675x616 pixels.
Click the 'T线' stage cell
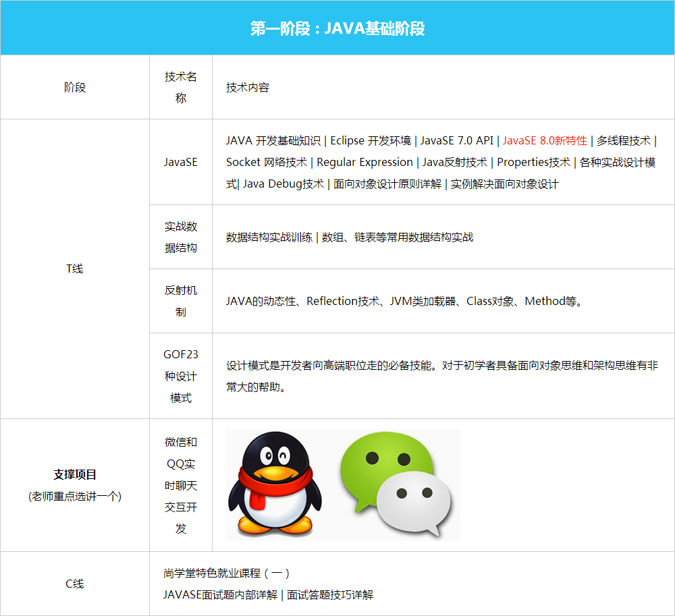coord(75,269)
